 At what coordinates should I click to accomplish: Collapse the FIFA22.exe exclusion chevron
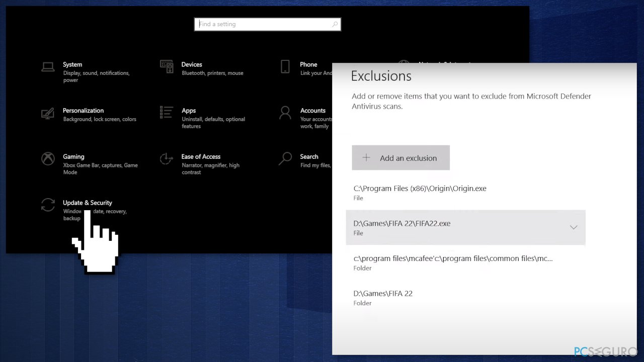[x=574, y=227]
